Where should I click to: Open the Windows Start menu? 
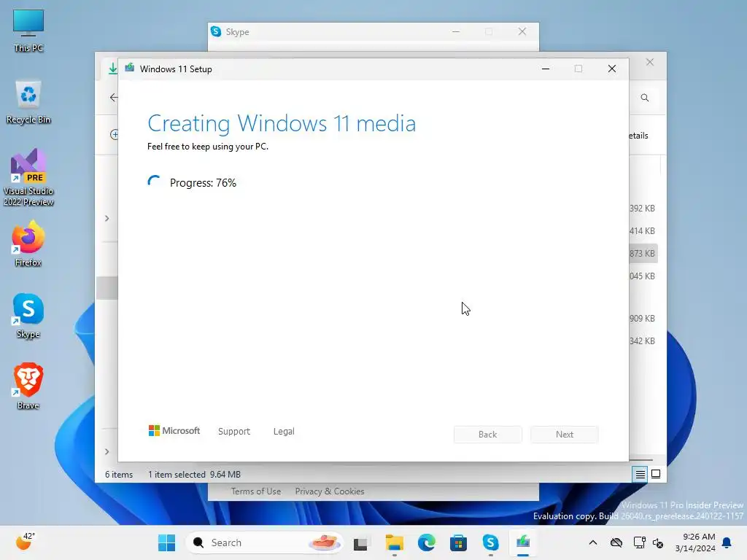pyautogui.click(x=167, y=542)
